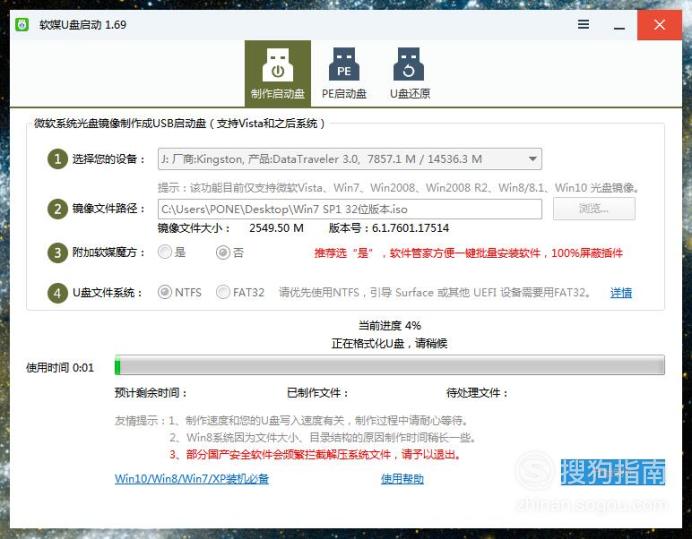Click the green progress bar
Screen dimensions: 692x539
tap(390, 366)
